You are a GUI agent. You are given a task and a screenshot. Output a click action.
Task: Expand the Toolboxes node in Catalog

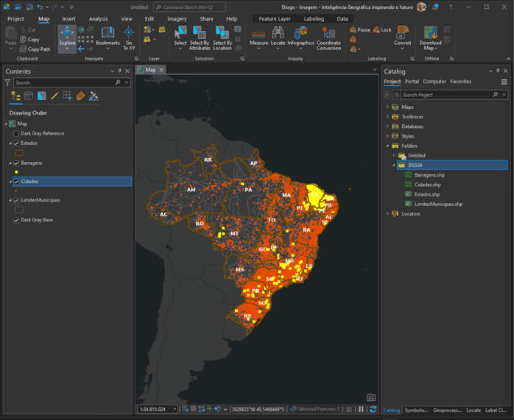click(x=387, y=117)
